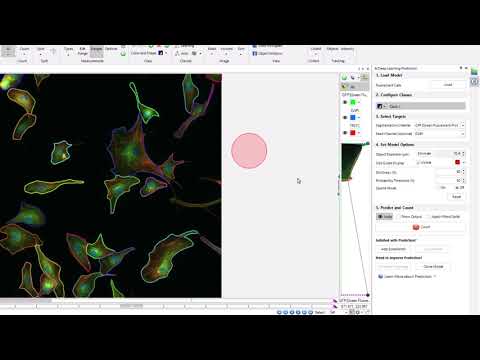Open the Seed Channel dropdown
480x360 pixels.
click(439, 134)
